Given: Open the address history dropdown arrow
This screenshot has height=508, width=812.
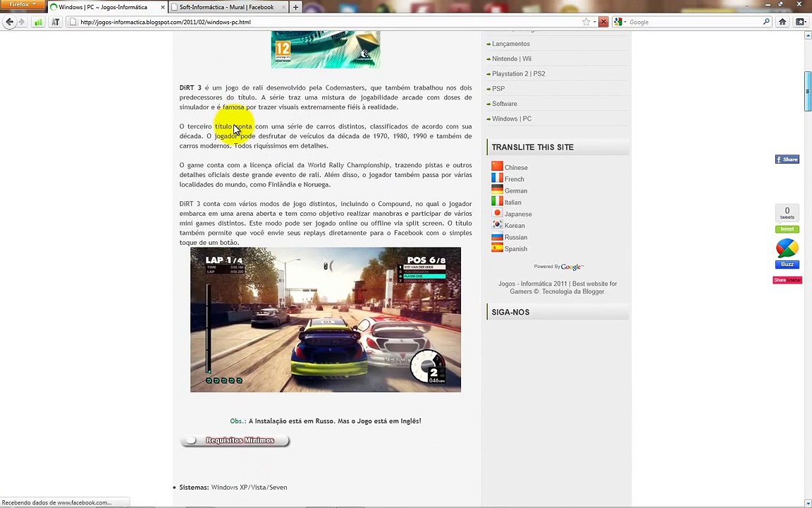Looking at the screenshot, I should (594, 22).
